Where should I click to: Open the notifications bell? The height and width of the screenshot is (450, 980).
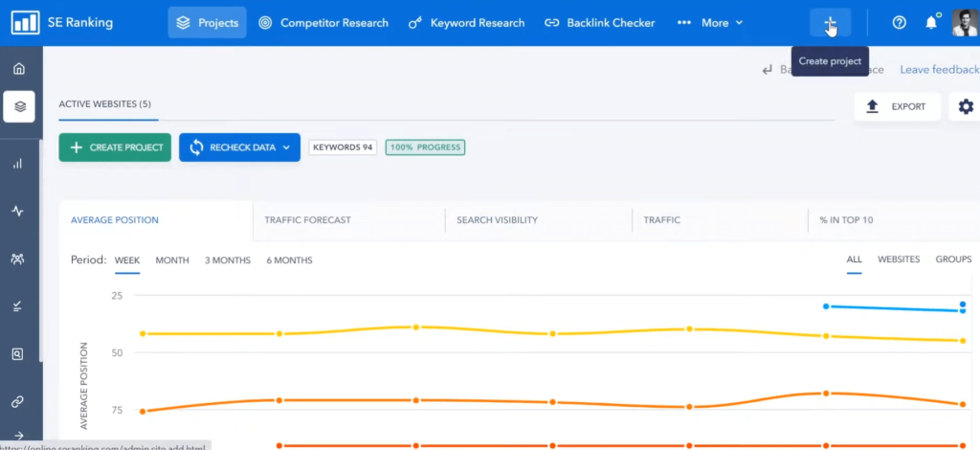click(931, 23)
